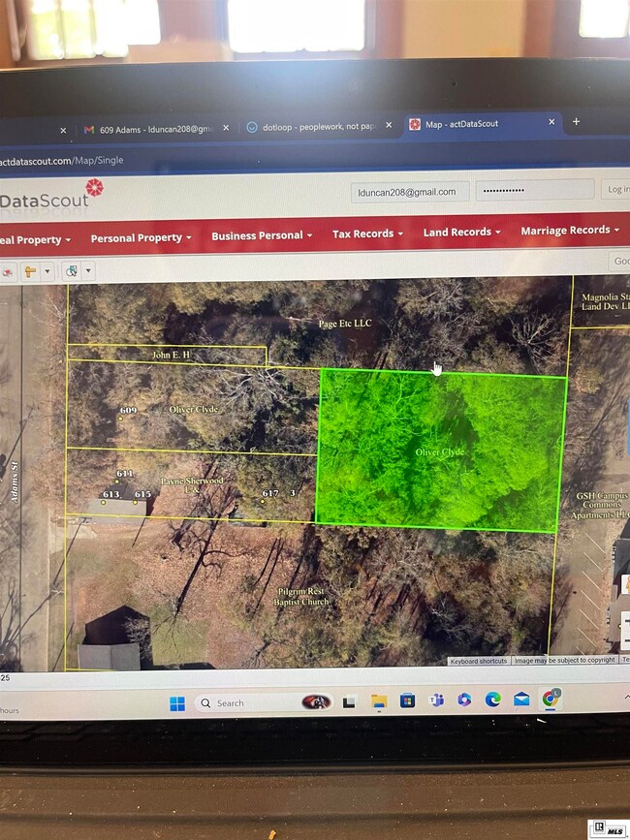
Task: Select the clear selection eraser tool
Action: click(8, 272)
